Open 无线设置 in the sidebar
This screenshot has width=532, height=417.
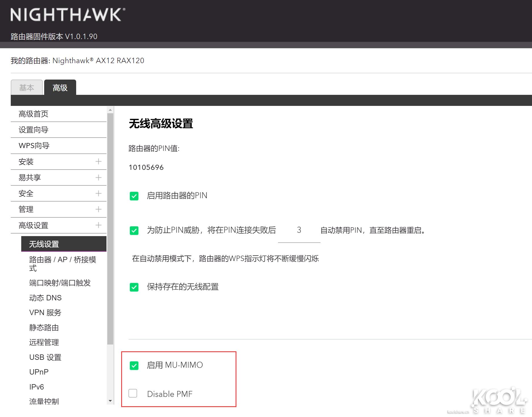click(44, 243)
